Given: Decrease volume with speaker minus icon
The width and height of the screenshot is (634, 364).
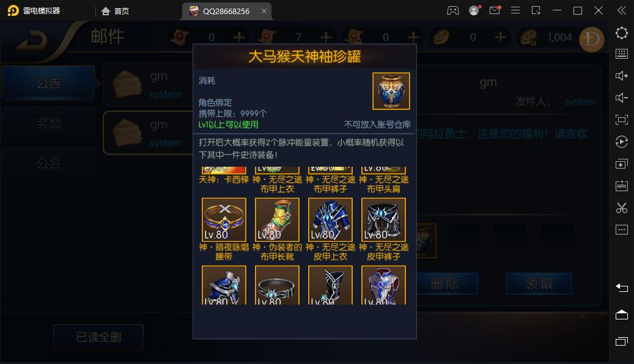Looking at the screenshot, I should click(621, 98).
